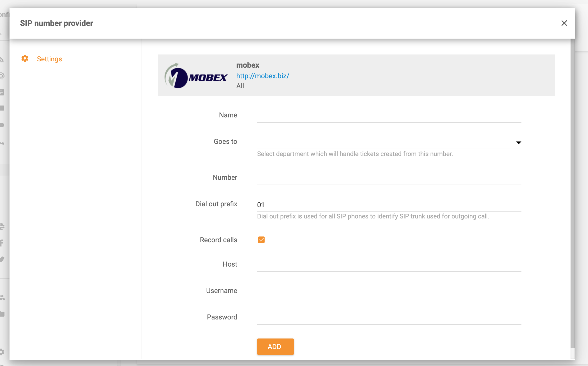
Task: Open the RSS feed channel icon
Action: pyautogui.click(x=2, y=60)
